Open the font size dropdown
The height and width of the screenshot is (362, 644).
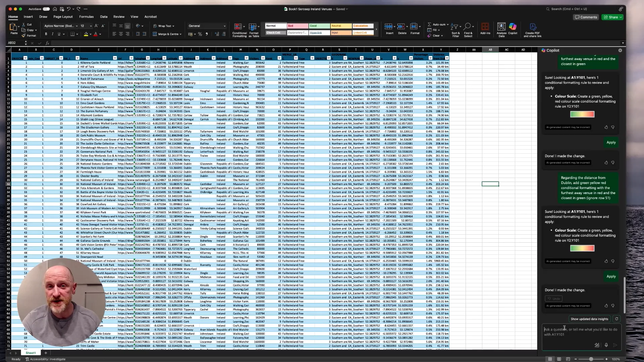click(x=90, y=26)
